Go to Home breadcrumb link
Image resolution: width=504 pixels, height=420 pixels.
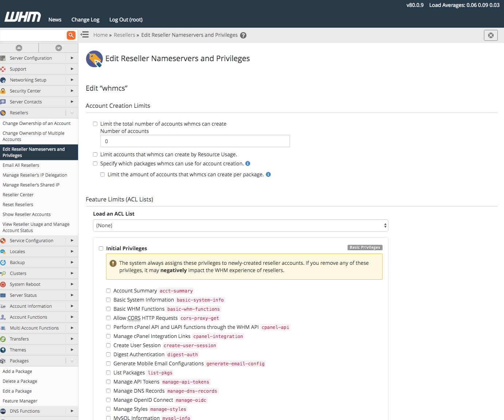point(100,35)
